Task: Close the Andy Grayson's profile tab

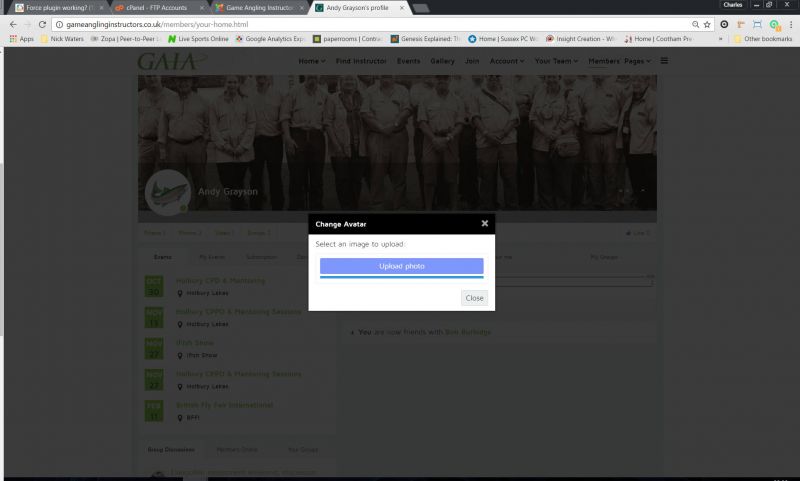Action: tap(402, 8)
